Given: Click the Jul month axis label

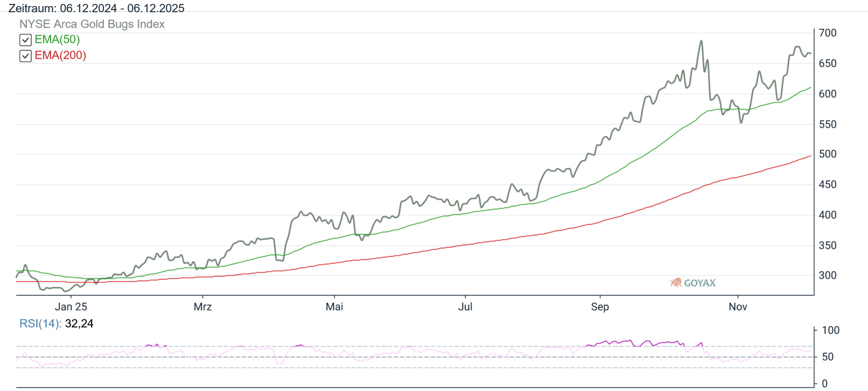Looking at the screenshot, I should [465, 307].
